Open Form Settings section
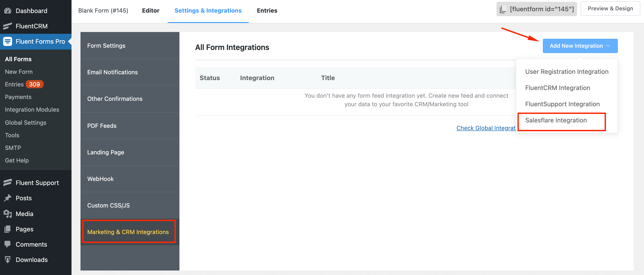Screen dimensions: 644x275 pyautogui.click(x=130, y=45)
